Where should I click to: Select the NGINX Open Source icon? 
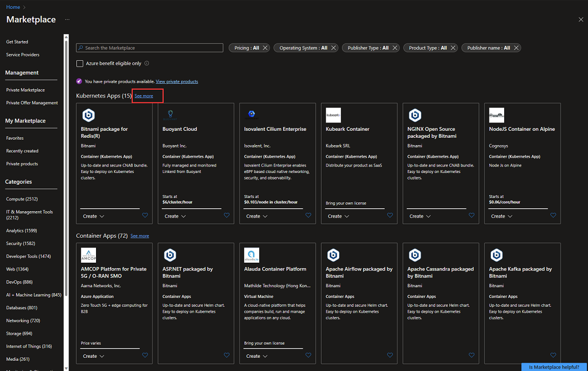415,115
